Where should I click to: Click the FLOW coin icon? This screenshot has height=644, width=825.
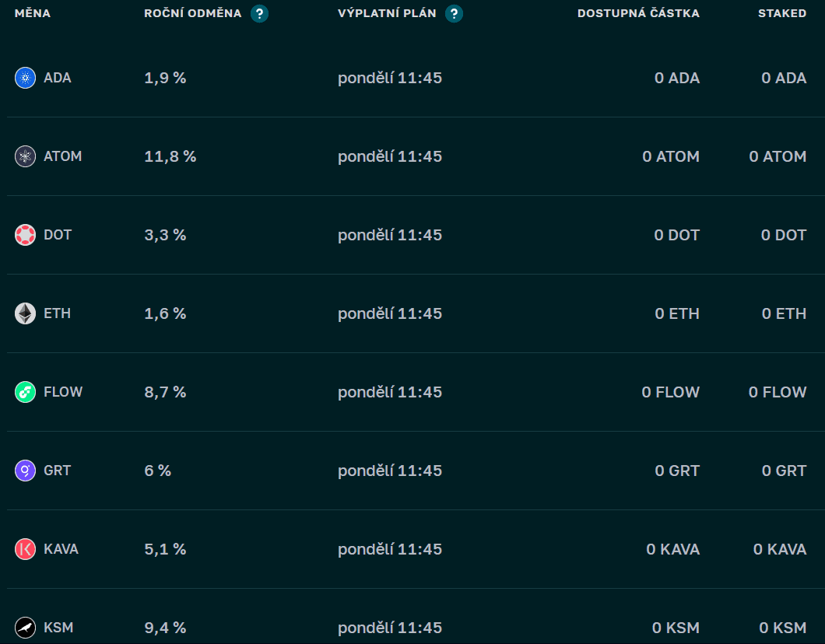click(25, 392)
